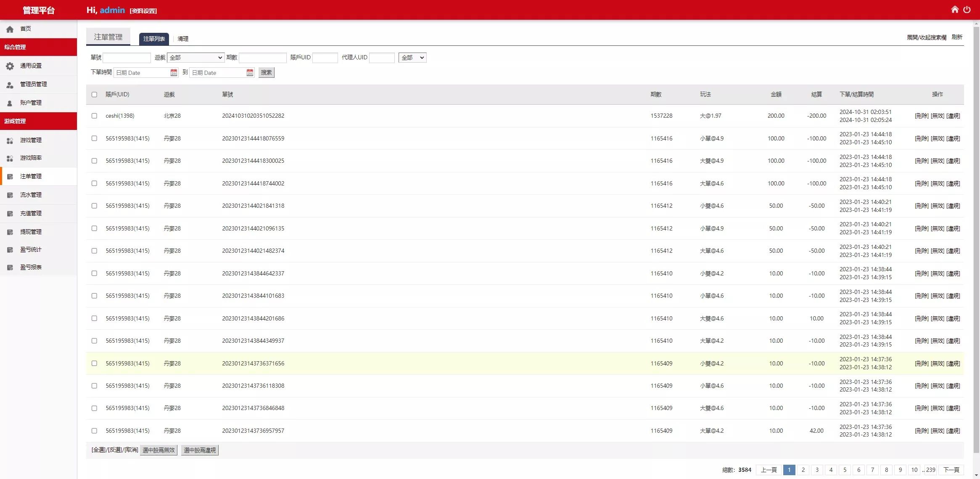
Task: Open the start date calendar picker icon
Action: click(174, 73)
